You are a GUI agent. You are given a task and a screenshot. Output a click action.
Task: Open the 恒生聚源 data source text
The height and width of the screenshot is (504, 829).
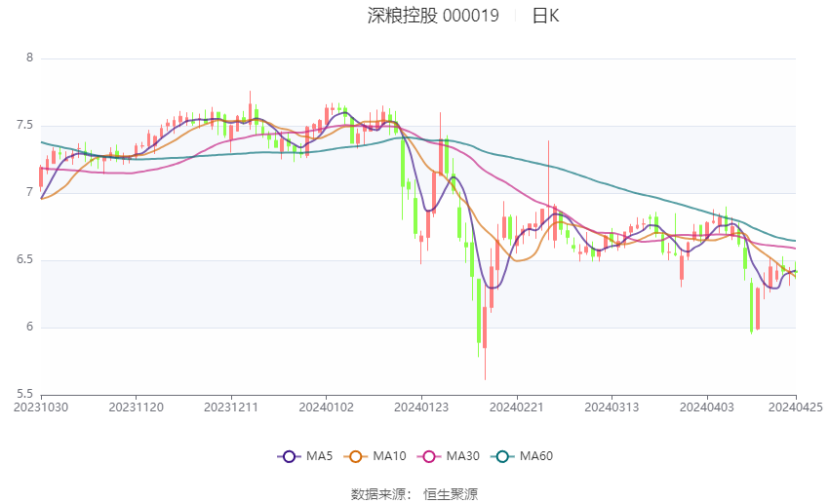pos(450,494)
